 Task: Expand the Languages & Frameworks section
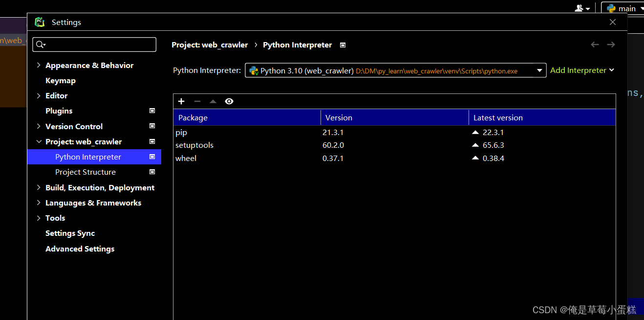[x=39, y=203]
